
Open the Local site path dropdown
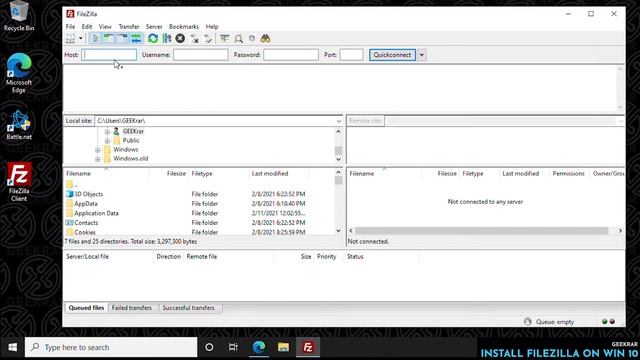point(339,121)
